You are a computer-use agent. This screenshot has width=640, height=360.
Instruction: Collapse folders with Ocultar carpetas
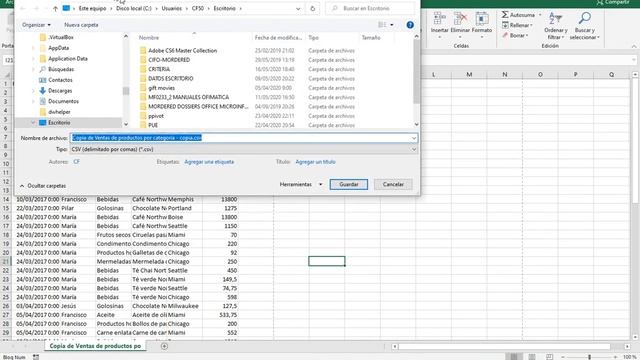pyautogui.click(x=42, y=186)
